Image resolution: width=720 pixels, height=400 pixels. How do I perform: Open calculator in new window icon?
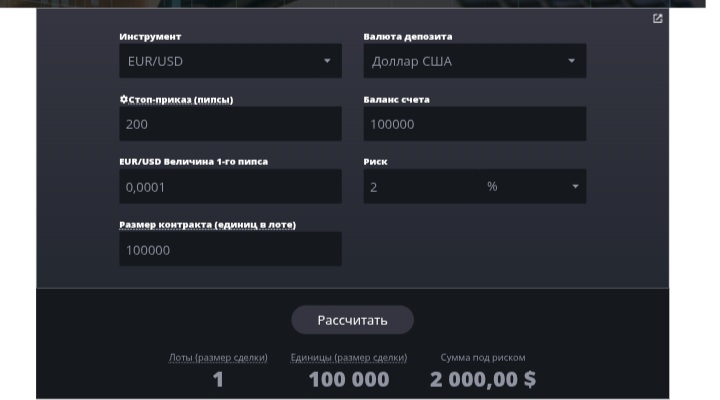657,18
